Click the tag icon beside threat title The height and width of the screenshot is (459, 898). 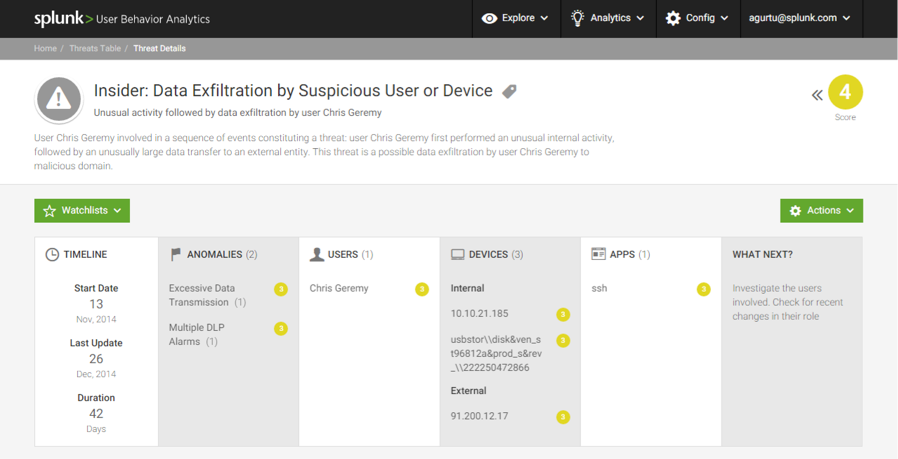coord(509,91)
